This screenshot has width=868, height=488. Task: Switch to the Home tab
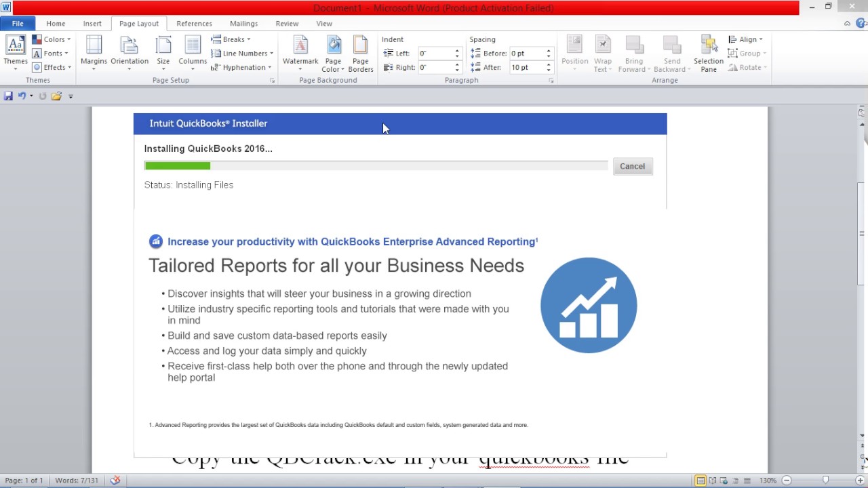click(56, 24)
